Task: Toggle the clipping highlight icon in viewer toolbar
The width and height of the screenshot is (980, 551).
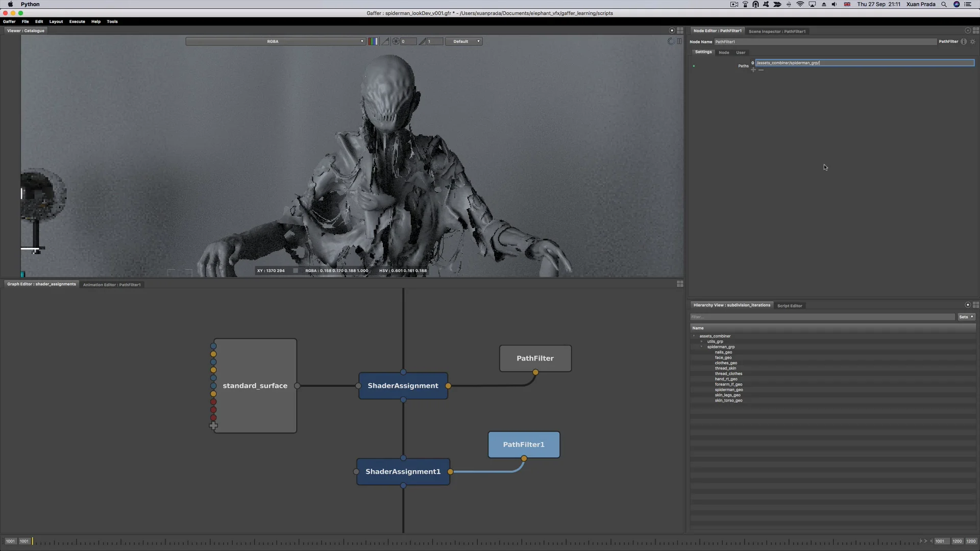Action: [385, 41]
